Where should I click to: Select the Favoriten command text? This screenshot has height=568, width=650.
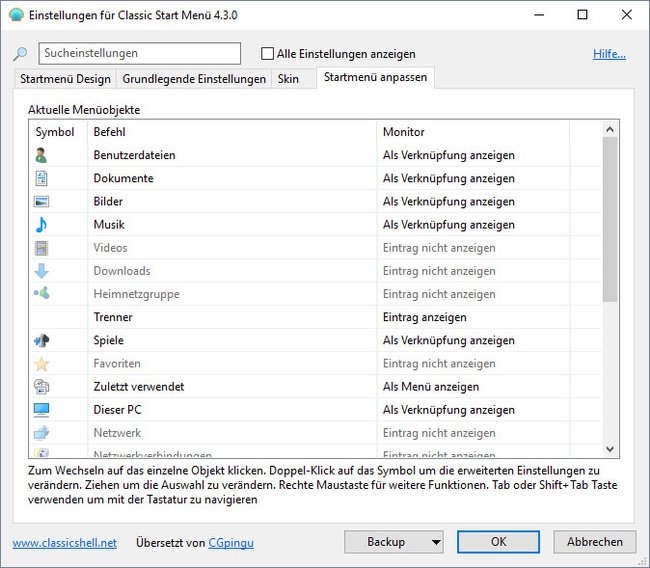pyautogui.click(x=117, y=364)
